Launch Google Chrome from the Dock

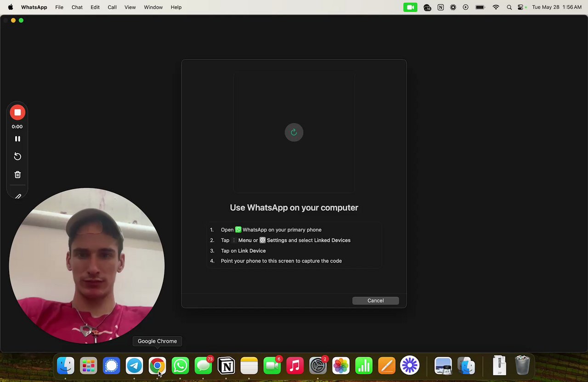[x=157, y=366]
